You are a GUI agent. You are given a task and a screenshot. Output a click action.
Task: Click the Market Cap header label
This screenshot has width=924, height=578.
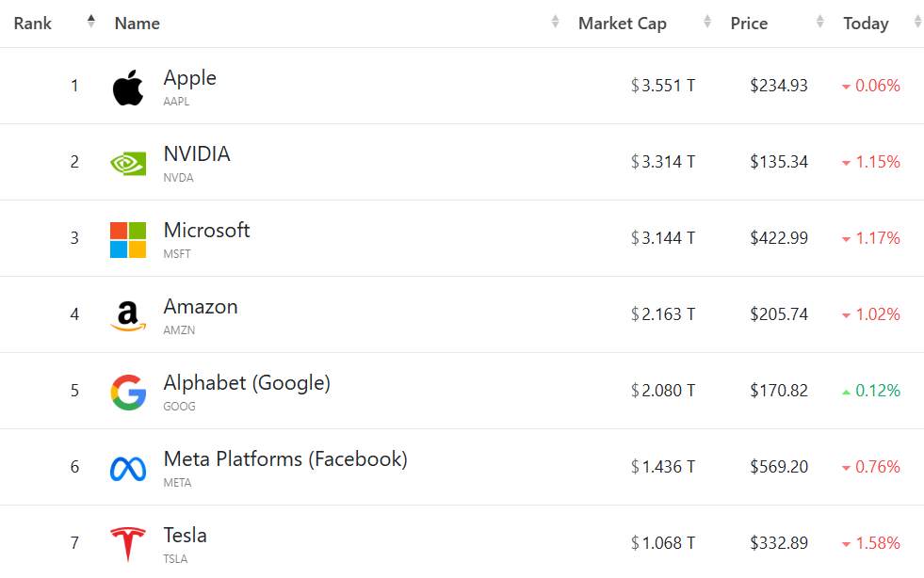622,24
